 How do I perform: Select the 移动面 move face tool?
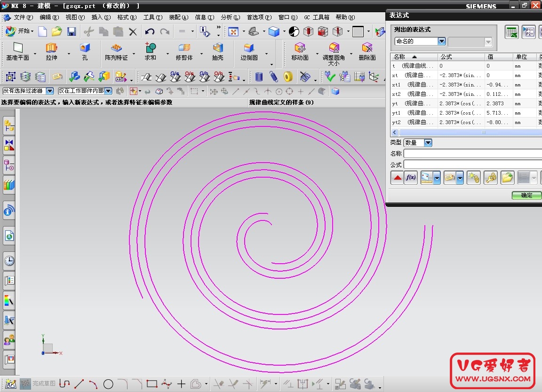[300, 51]
